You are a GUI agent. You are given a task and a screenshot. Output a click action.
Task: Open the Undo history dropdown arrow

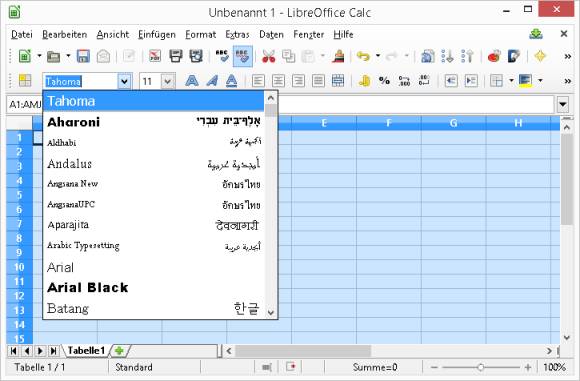(x=378, y=56)
